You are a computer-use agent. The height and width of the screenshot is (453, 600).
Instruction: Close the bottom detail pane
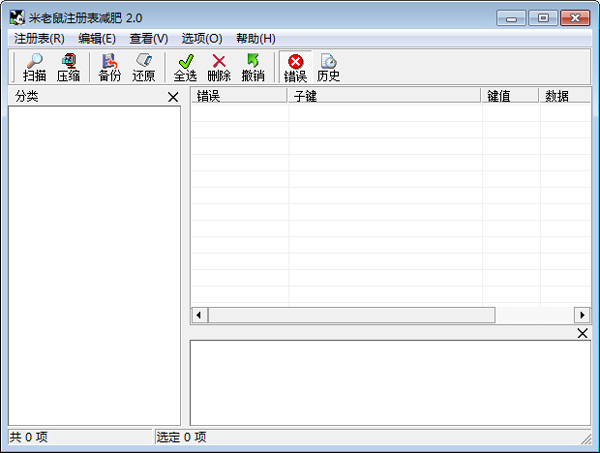click(x=582, y=333)
